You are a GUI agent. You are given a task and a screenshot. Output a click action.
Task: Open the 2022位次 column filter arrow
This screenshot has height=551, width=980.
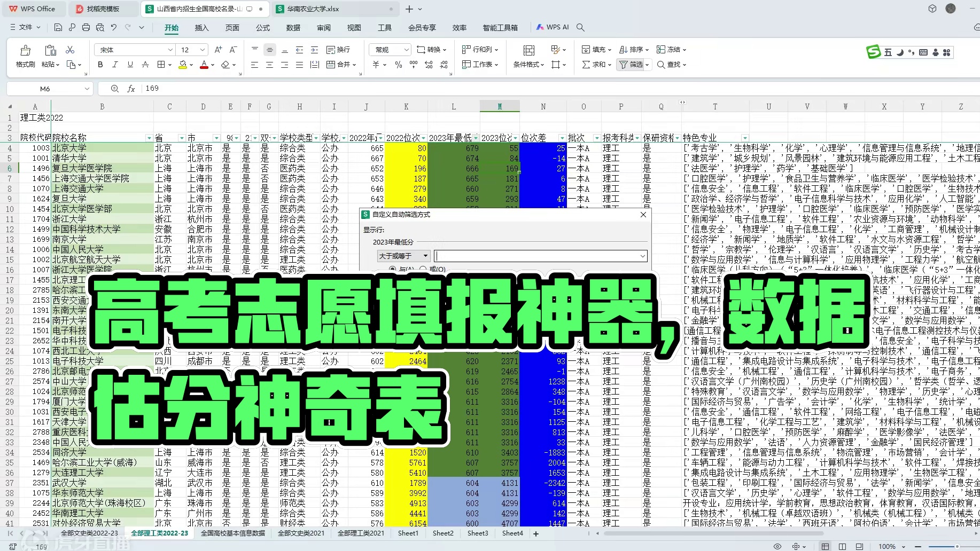[x=422, y=137]
